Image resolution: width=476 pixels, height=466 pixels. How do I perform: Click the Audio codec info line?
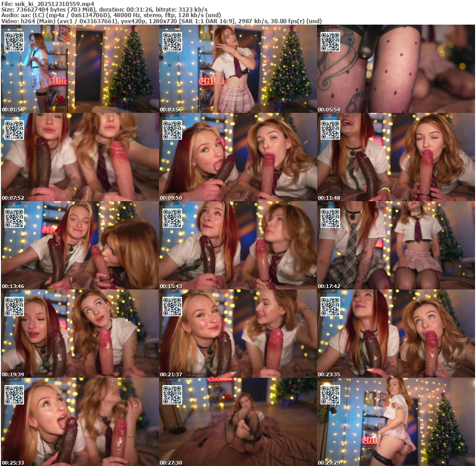pos(111,15)
